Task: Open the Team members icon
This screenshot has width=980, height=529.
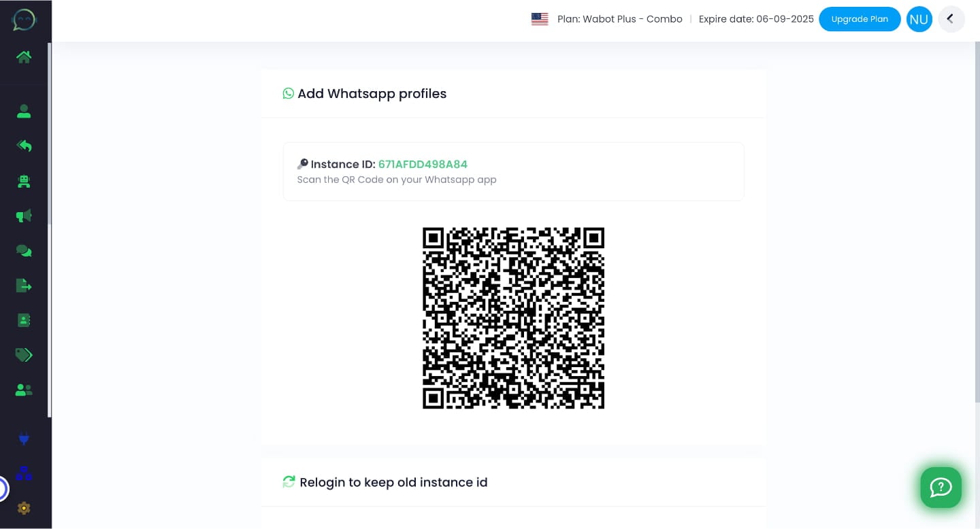Action: pos(24,390)
